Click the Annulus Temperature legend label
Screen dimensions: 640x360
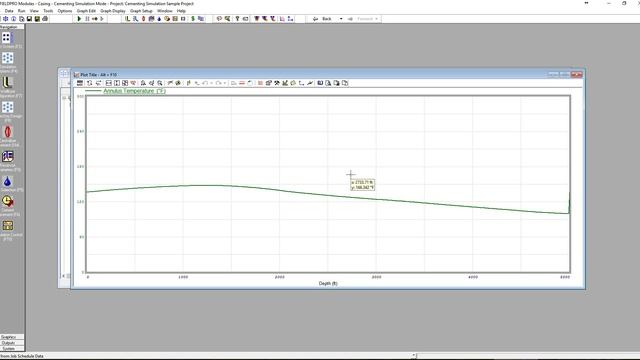tap(134, 91)
